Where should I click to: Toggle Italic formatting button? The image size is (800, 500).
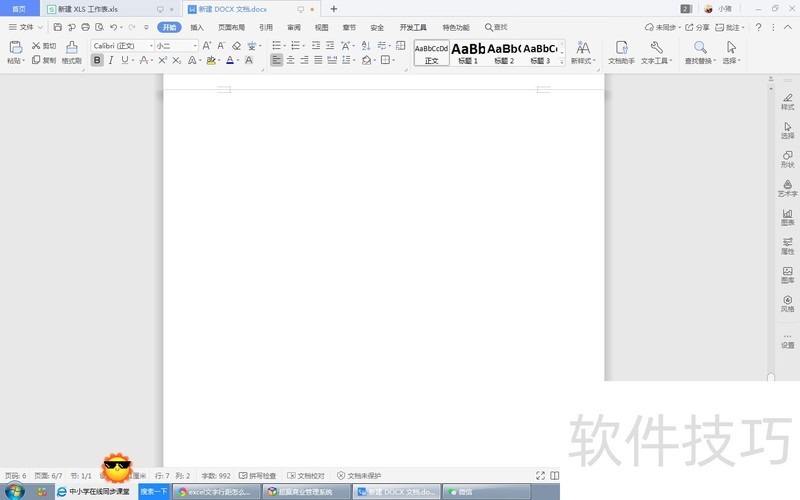pyautogui.click(x=111, y=60)
